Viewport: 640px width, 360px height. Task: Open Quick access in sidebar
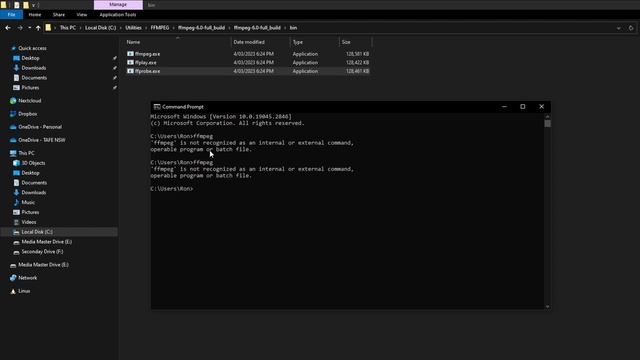32,48
